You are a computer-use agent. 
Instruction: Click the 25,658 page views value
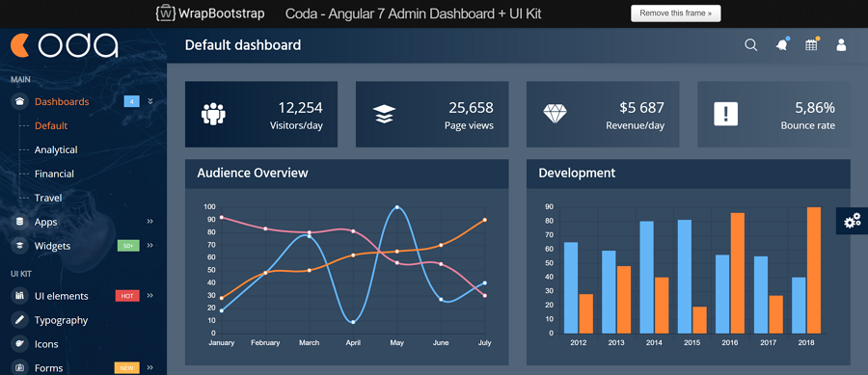click(471, 107)
